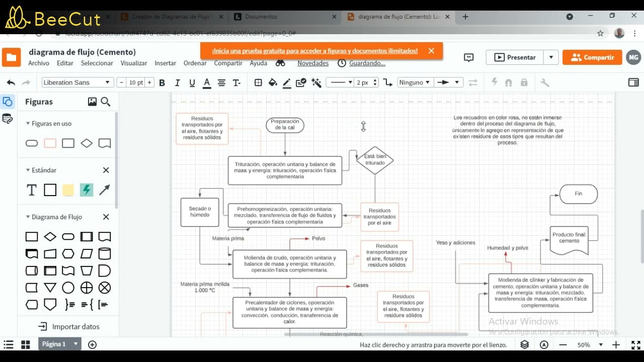Select the yellow sticky note shape
The width and height of the screenshot is (644, 362).
click(x=68, y=190)
